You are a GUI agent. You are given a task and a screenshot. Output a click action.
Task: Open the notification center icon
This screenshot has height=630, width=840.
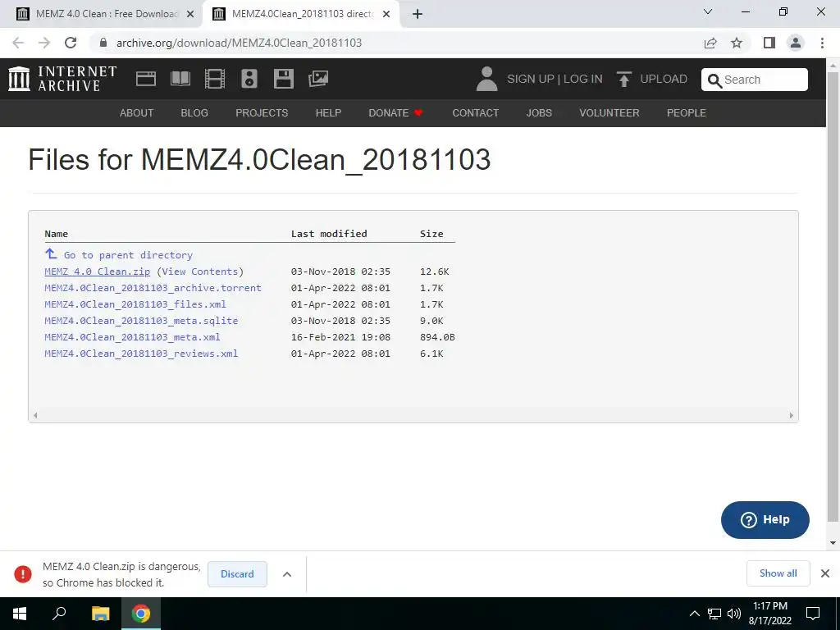point(813,614)
